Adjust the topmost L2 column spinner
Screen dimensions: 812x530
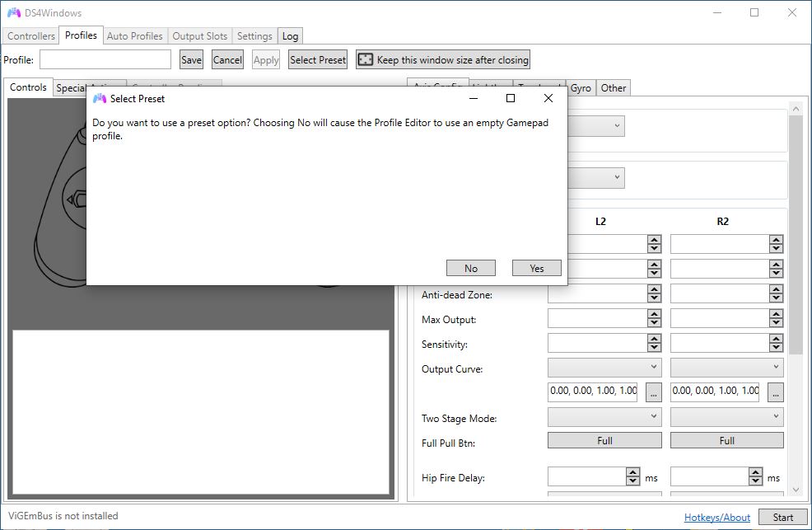(654, 243)
